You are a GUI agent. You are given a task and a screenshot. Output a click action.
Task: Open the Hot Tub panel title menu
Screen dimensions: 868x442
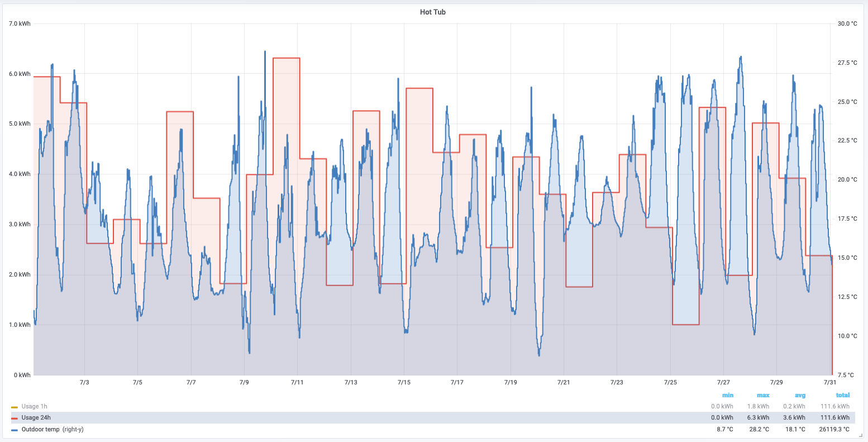pyautogui.click(x=433, y=12)
